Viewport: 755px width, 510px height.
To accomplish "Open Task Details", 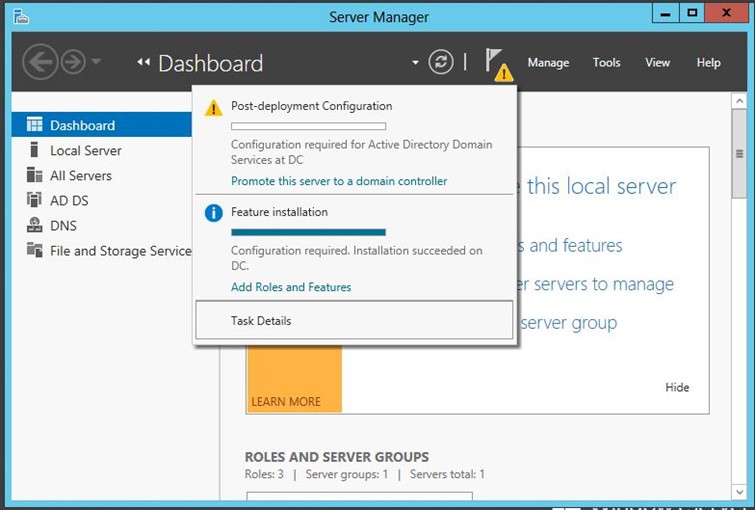I will (x=354, y=320).
